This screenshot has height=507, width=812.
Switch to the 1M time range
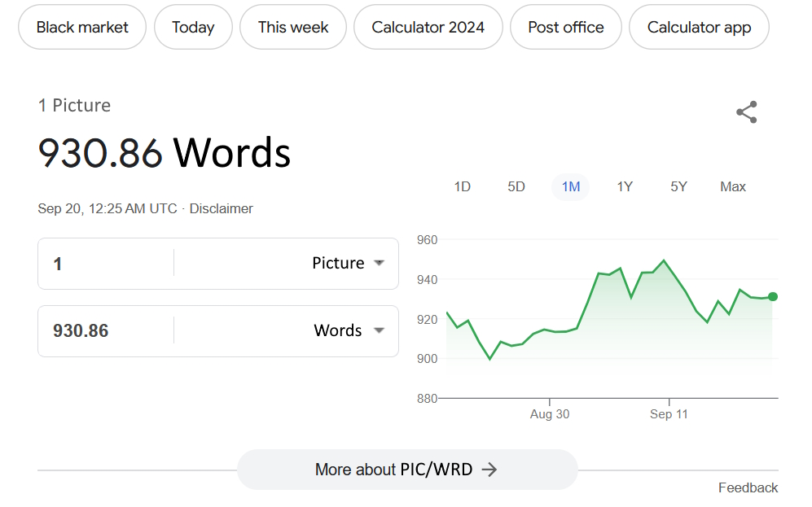pyautogui.click(x=570, y=186)
